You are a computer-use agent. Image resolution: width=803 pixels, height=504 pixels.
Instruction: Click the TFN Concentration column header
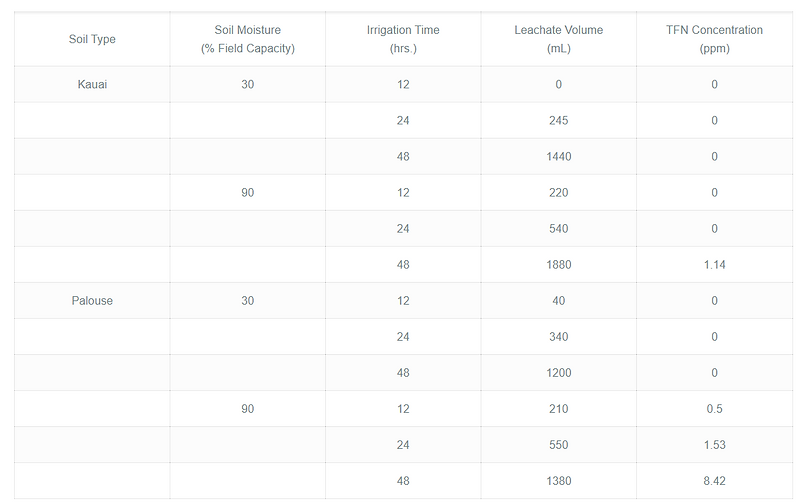coord(714,39)
